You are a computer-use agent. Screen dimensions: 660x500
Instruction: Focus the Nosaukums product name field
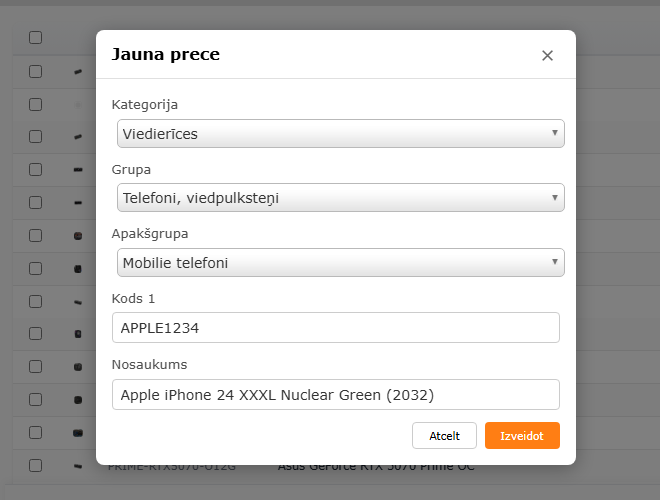(x=335, y=395)
